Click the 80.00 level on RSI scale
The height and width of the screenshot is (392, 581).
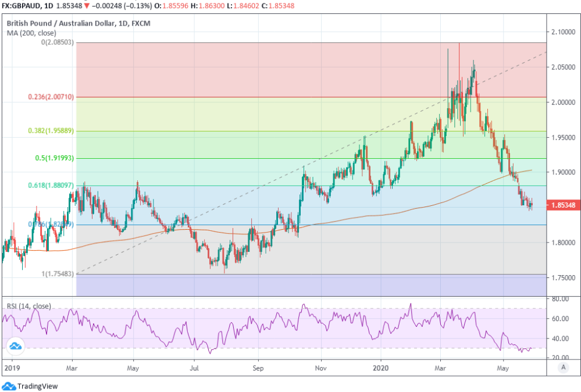[560, 299]
